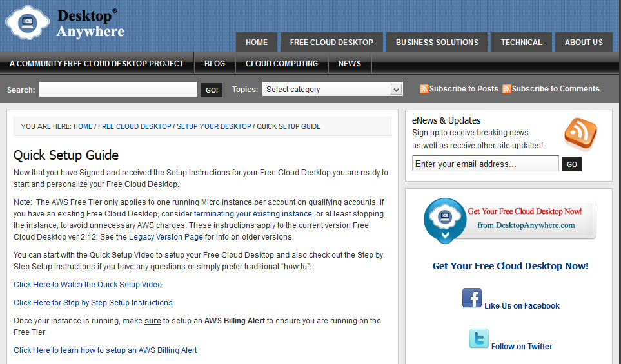Viewport: 621px width, 364px height.
Task: Click Follow on Twitter link
Action: [522, 347]
